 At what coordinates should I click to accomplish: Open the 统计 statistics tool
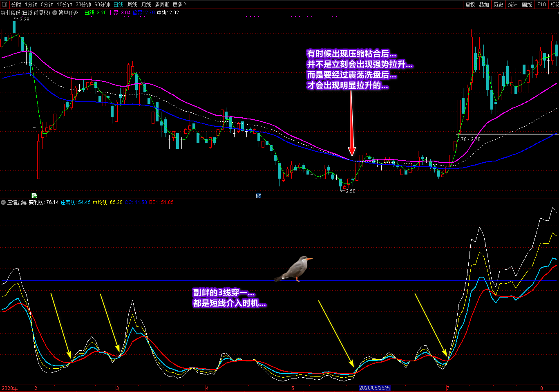(512, 4)
